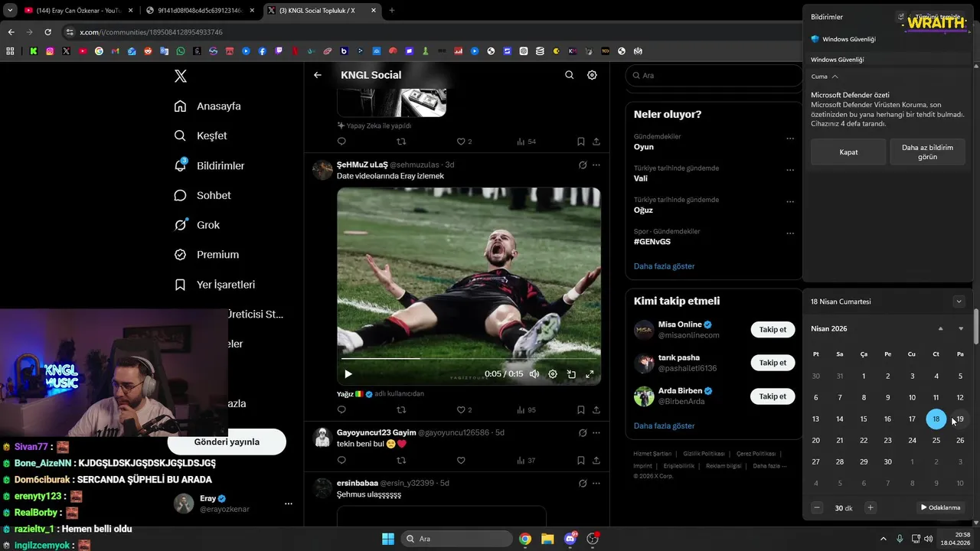Screen dimensions: 980x551
Task: Open Eray account menu dots
Action: point(289,504)
